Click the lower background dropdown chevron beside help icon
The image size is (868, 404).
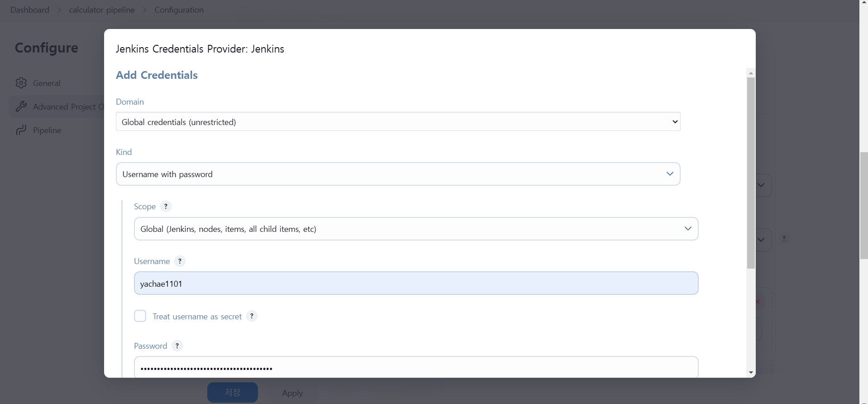[761, 239]
